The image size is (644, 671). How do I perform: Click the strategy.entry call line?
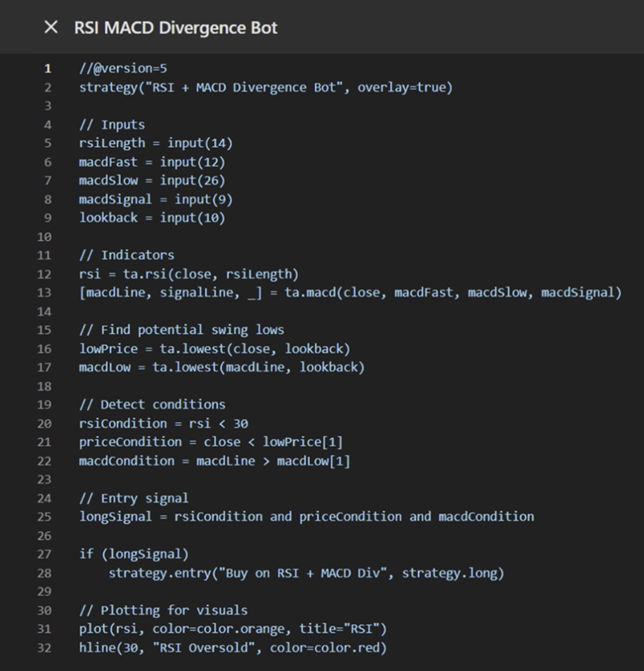point(306,573)
